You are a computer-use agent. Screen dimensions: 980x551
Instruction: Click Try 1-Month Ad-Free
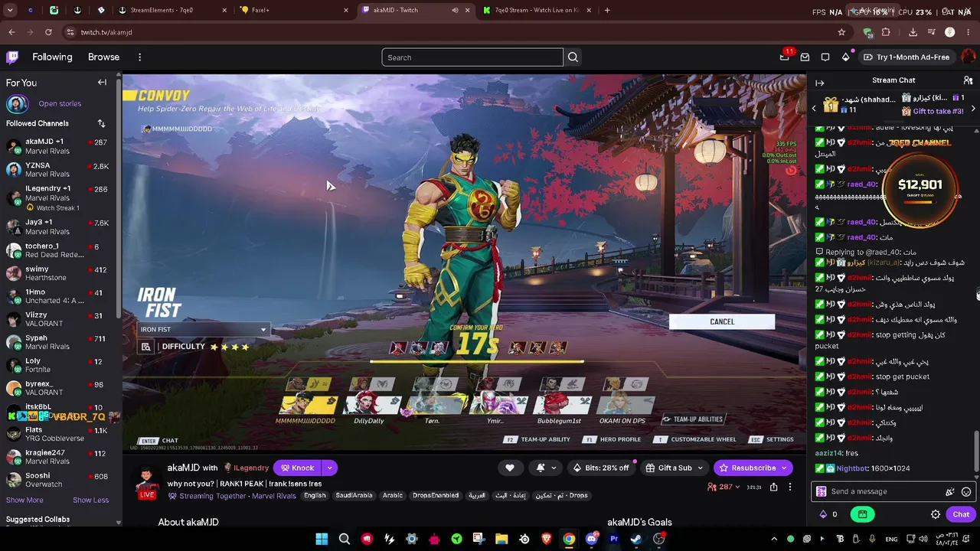coord(906,57)
